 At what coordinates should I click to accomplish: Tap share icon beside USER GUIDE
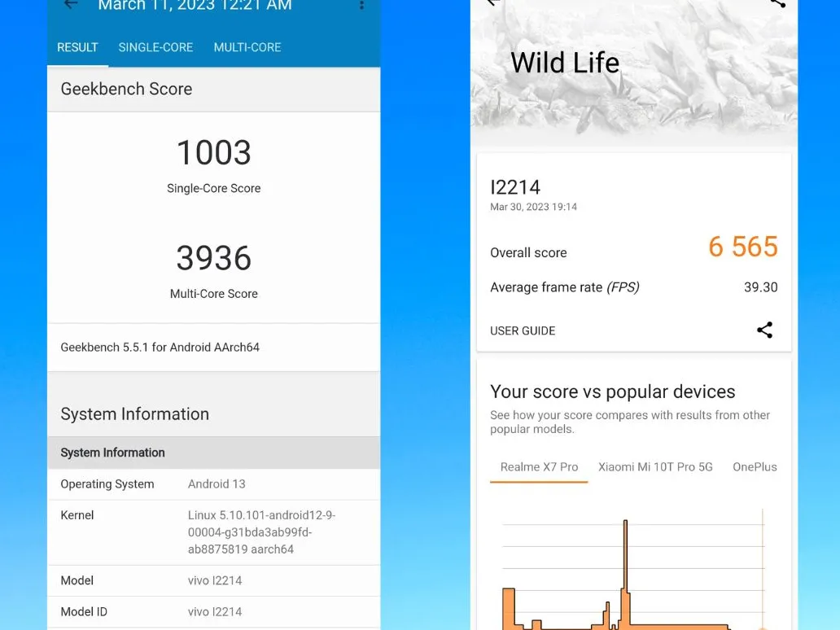(x=764, y=330)
